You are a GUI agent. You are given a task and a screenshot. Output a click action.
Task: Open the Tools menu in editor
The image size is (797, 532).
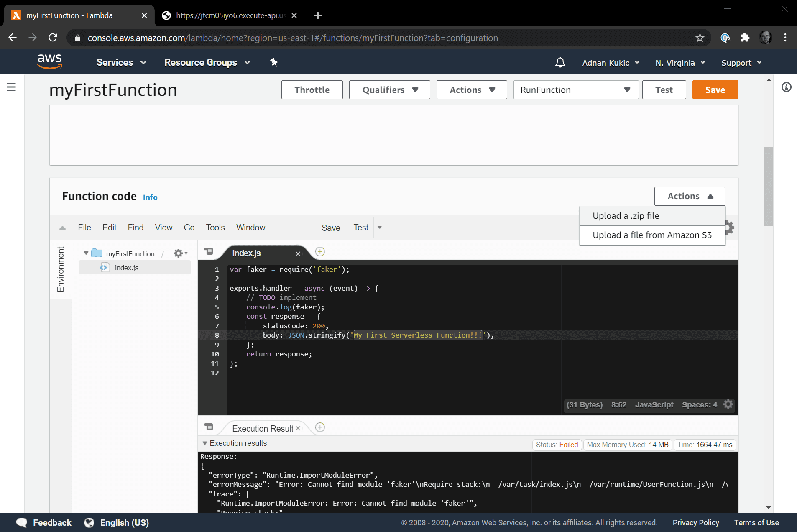click(215, 228)
